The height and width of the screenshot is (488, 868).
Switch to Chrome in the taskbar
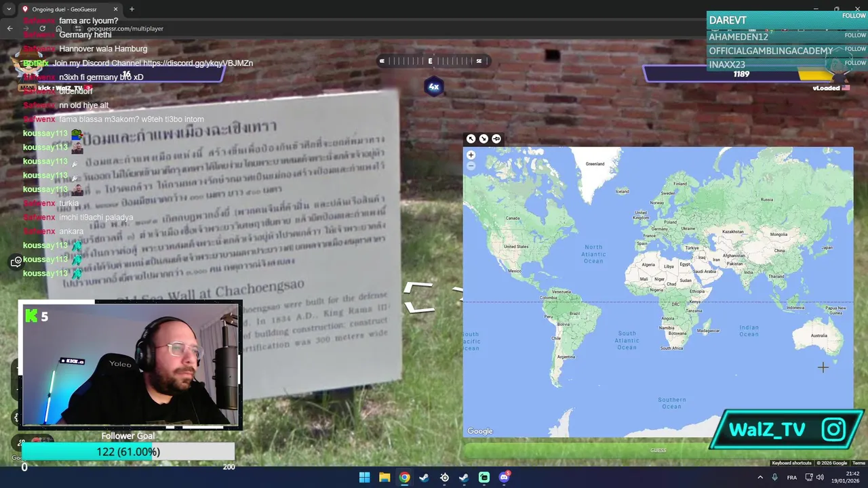(404, 477)
